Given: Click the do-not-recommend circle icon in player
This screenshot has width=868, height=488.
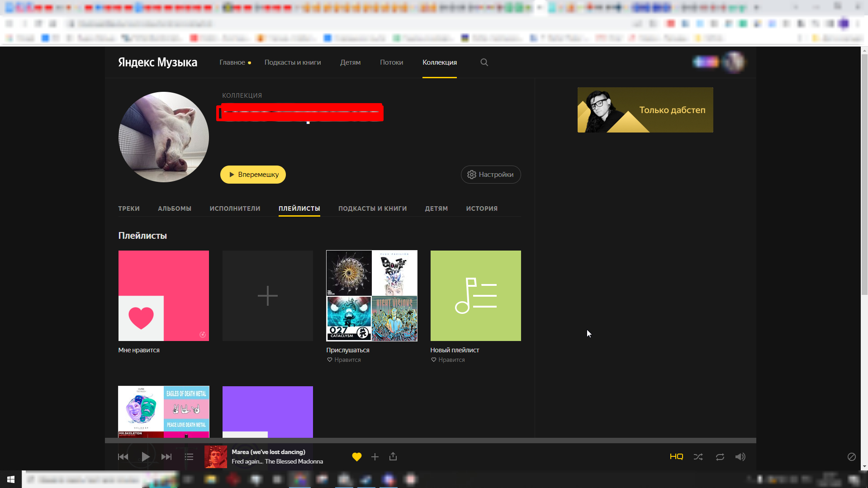Looking at the screenshot, I should (x=852, y=457).
